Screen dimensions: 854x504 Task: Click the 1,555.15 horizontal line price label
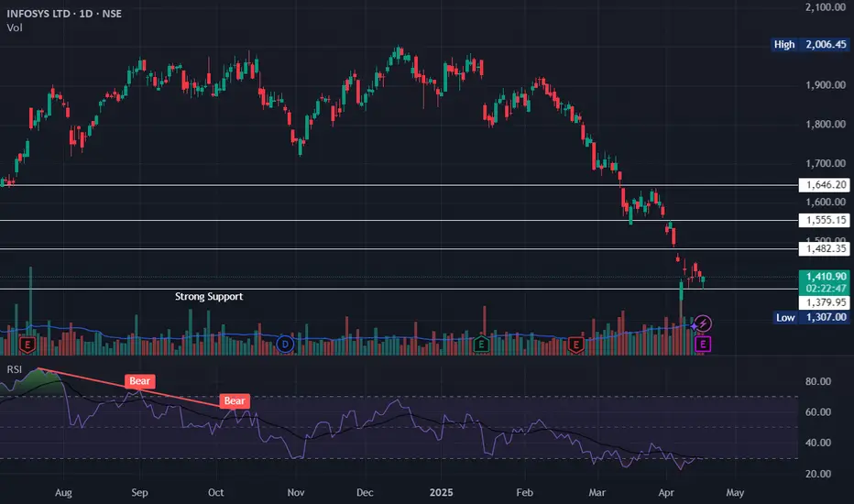(825, 220)
